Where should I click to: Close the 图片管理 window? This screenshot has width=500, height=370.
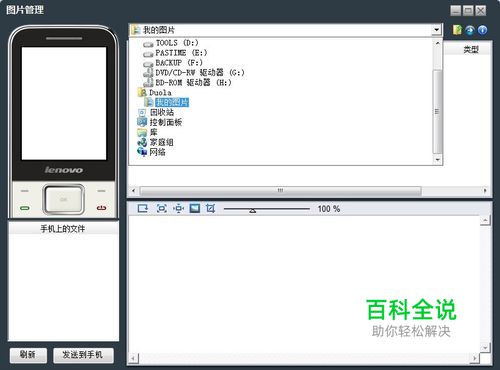pyautogui.click(x=480, y=10)
